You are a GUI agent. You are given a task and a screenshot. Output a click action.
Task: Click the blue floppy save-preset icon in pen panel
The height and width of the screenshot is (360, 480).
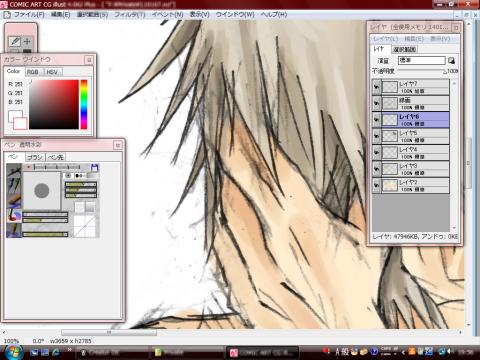[x=95, y=167]
